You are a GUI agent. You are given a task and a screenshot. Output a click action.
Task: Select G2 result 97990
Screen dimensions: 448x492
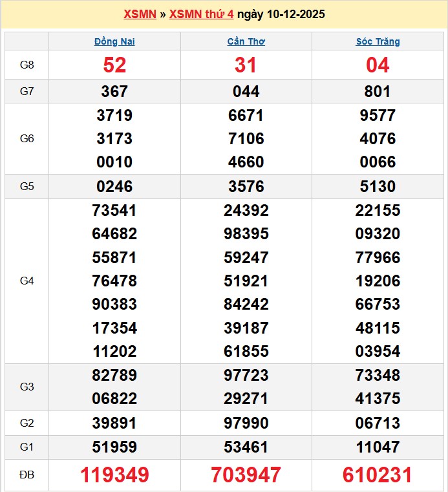click(246, 423)
